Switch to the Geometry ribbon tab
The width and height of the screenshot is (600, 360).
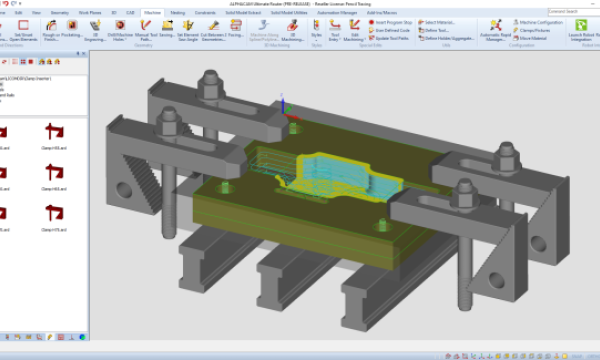[x=60, y=13]
